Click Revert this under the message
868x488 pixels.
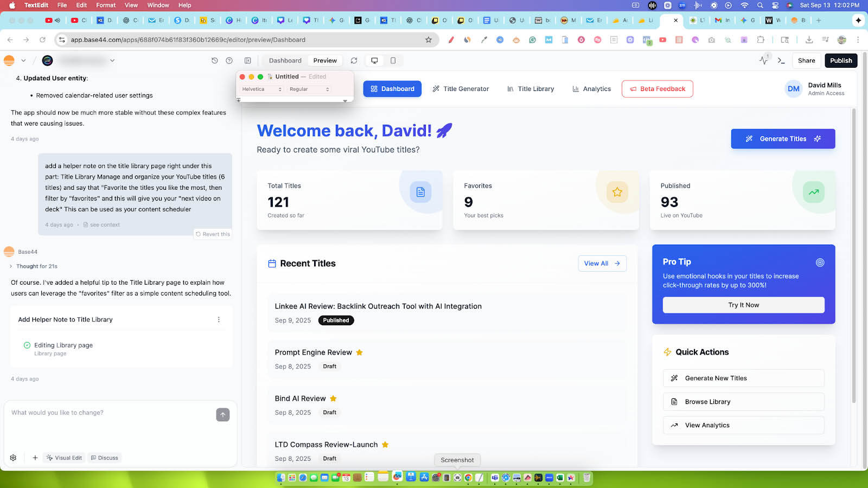click(213, 234)
